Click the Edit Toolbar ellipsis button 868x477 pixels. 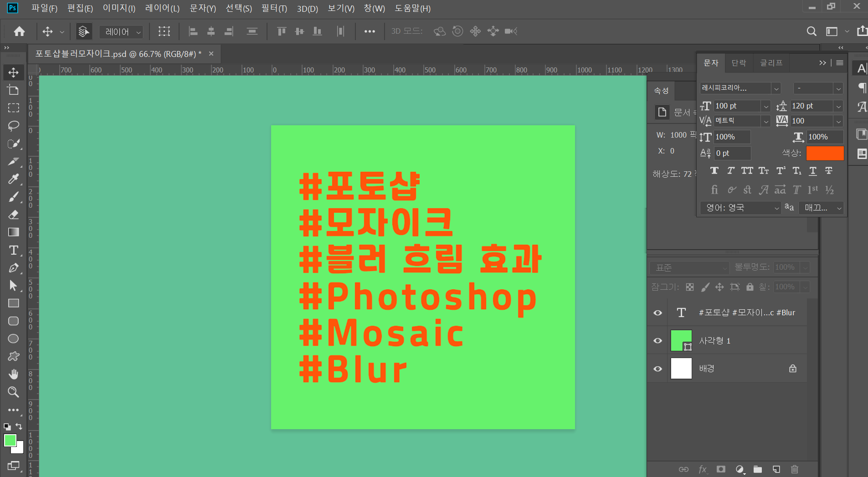(x=13, y=410)
